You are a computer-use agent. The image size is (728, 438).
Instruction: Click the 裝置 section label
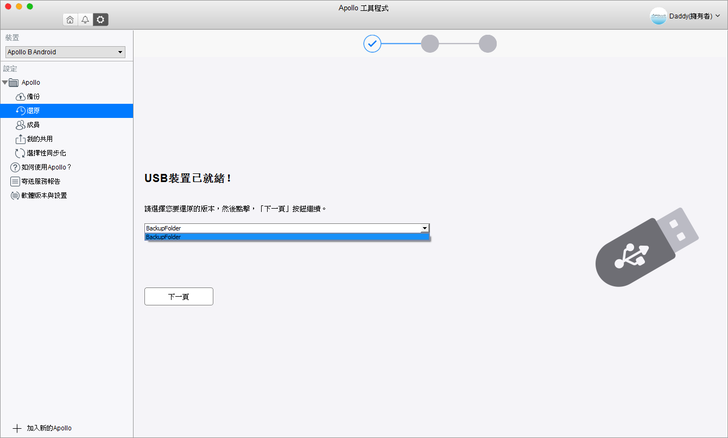pos(12,38)
